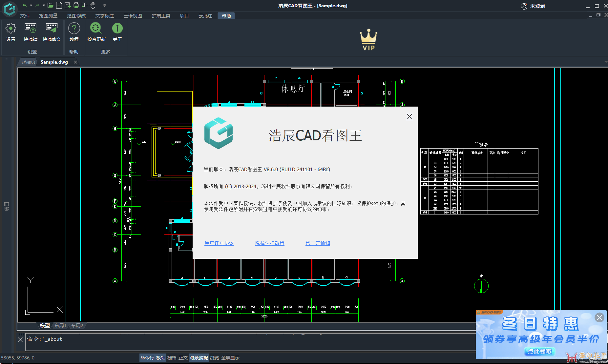Toggle 正交 ortho mode
Image resolution: width=608 pixels, height=364 pixels.
[x=183, y=358]
